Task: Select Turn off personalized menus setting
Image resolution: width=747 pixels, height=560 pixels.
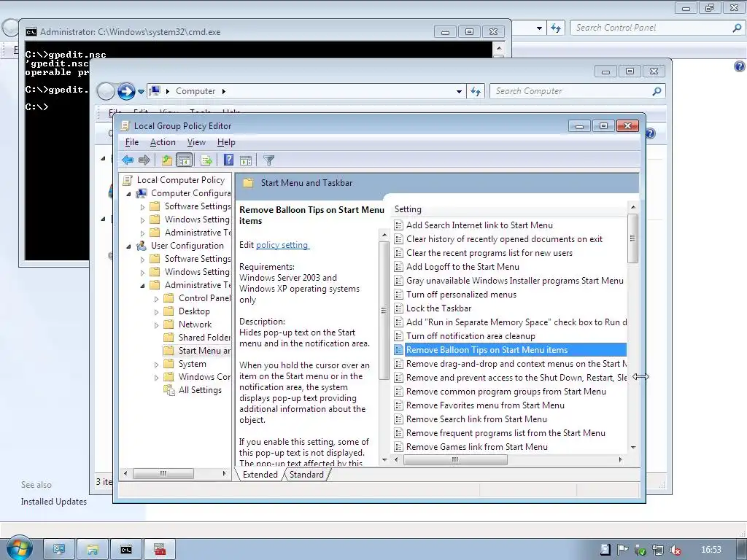Action: pos(461,295)
